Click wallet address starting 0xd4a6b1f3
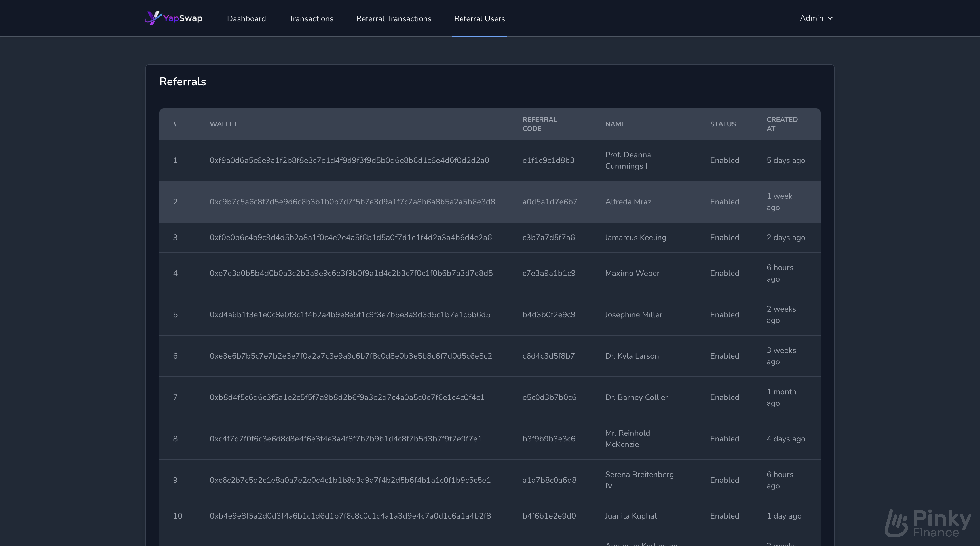 pos(350,314)
